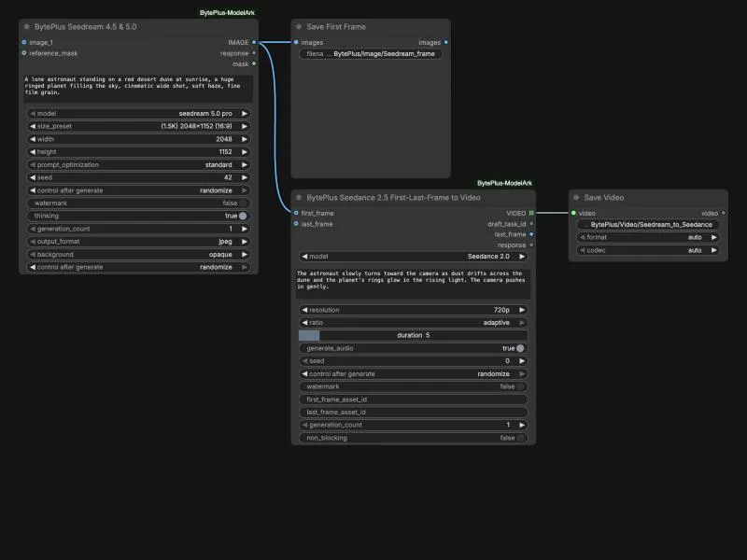This screenshot has width=747, height=560.
Task: Increase height value with right arrow
Action: click(245, 152)
